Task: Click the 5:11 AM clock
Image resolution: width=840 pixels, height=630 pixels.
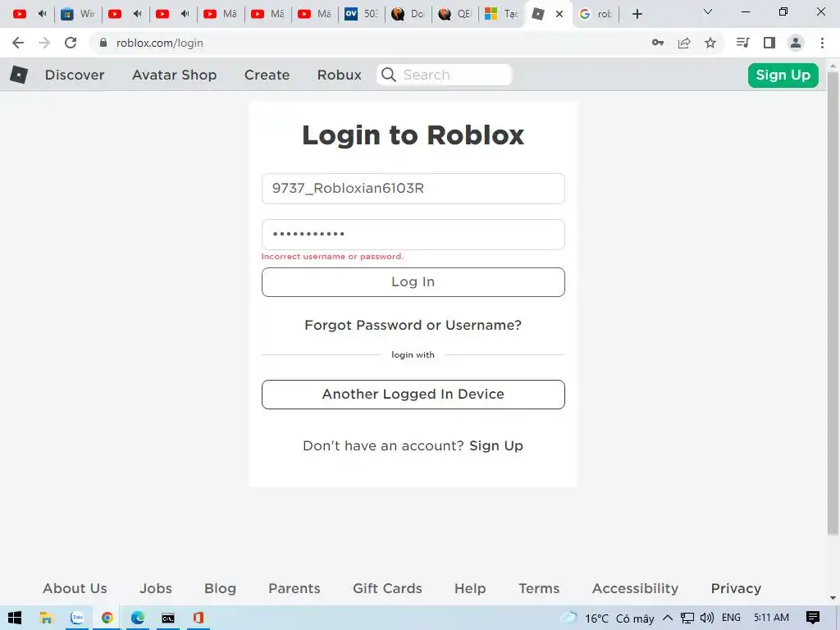Action: coord(771,618)
